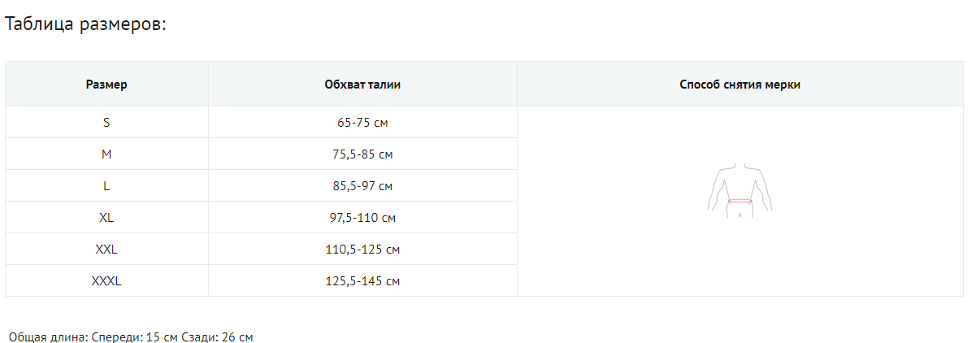Viewport: 980px width, 343px height.
Task: Click the "65-75 см" waist value
Action: (x=362, y=123)
